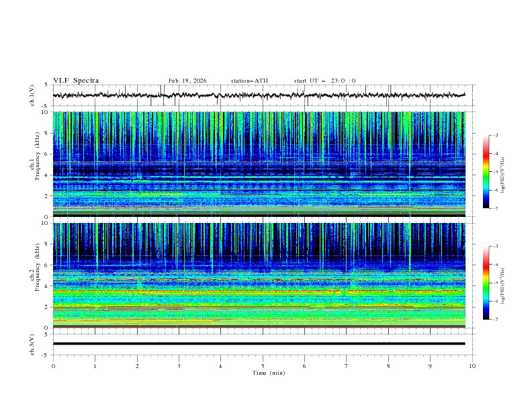This screenshot has height=411, width=532.
Task: Click the ch.1(V) axis label
Action: point(32,95)
